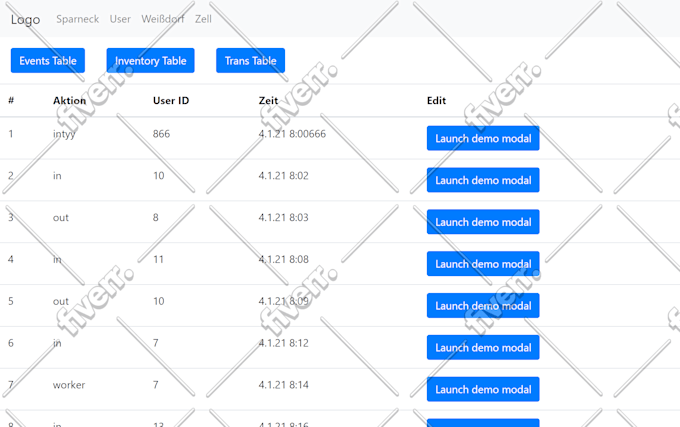Select the 'in' cell in row 2
The image size is (680, 427).
coord(57,176)
